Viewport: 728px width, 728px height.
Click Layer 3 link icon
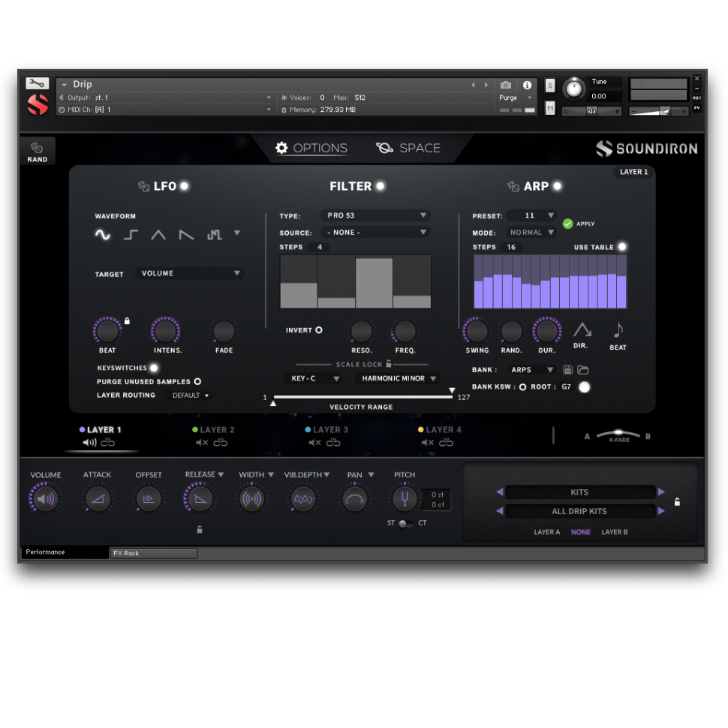333,443
